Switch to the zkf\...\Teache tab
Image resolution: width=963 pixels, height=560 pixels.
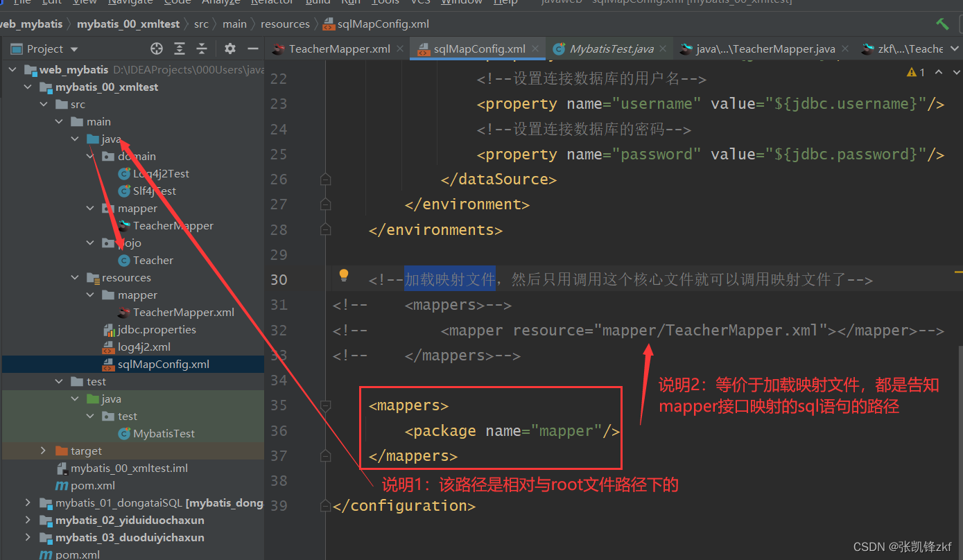point(902,49)
